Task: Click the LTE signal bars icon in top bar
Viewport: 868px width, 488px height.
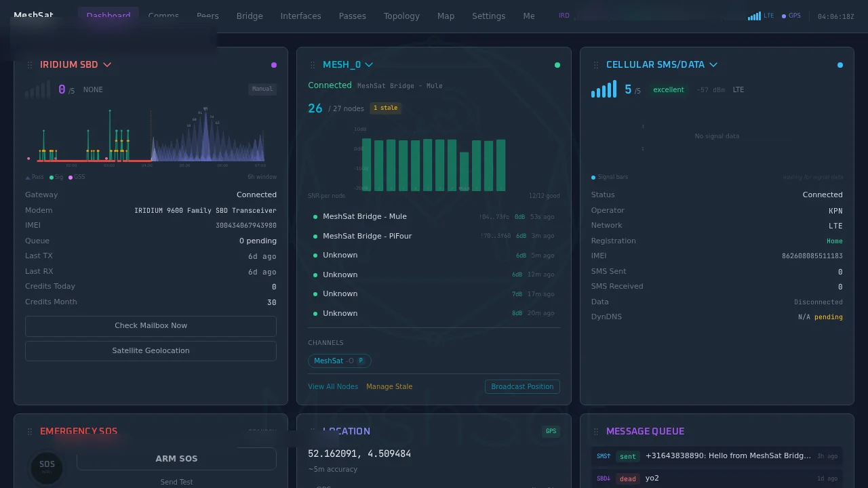Action: click(x=754, y=16)
